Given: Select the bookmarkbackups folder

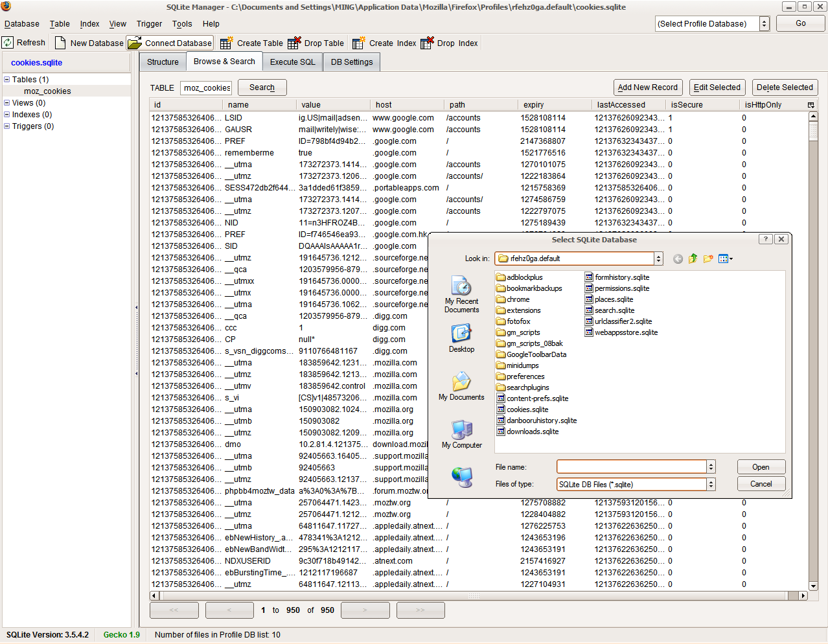Looking at the screenshot, I should point(529,288).
